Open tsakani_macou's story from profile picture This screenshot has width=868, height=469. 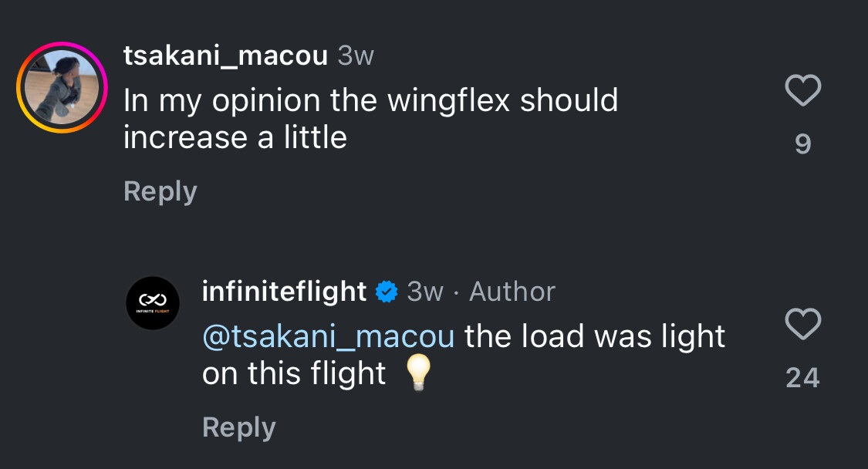(x=62, y=87)
